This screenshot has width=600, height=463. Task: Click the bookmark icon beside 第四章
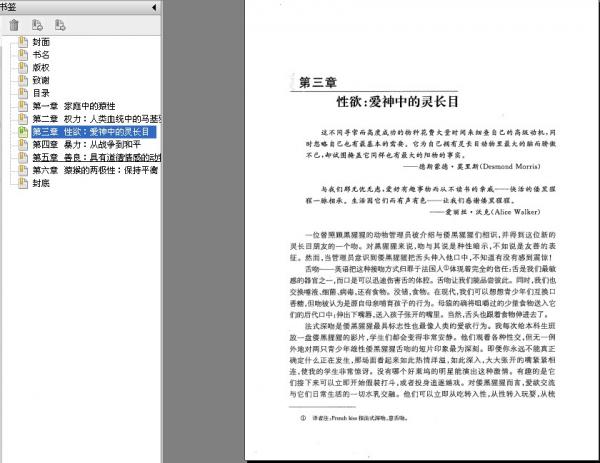click(23, 145)
